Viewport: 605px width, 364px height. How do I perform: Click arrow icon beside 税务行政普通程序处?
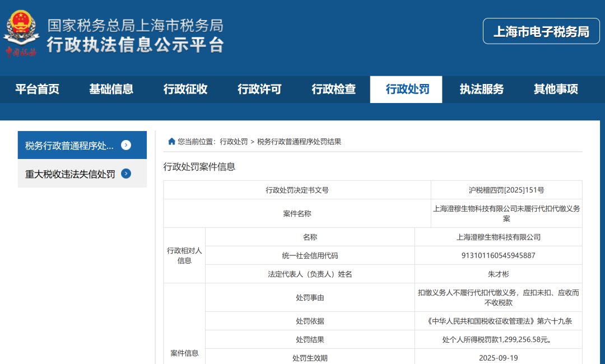126,145
